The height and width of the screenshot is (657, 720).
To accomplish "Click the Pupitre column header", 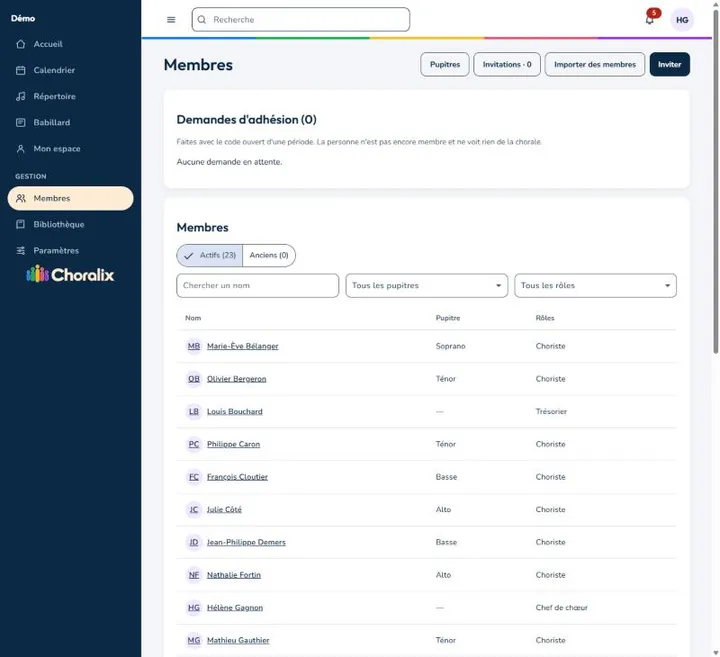I will pos(448,318).
